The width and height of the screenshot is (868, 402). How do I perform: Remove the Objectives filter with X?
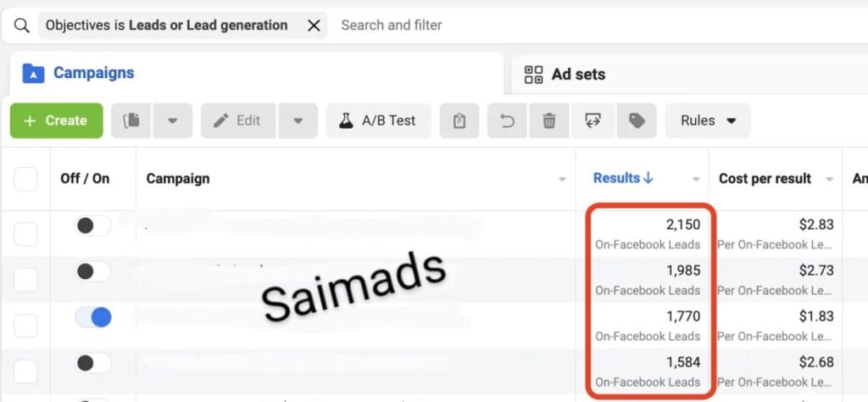[314, 25]
